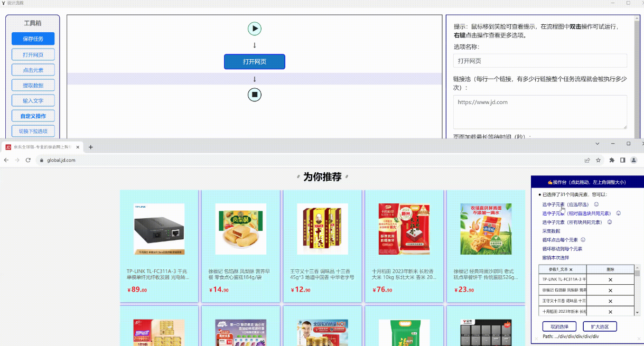Select the 打开网页 node in the flowchart
This screenshot has height=346, width=644.
click(x=255, y=62)
